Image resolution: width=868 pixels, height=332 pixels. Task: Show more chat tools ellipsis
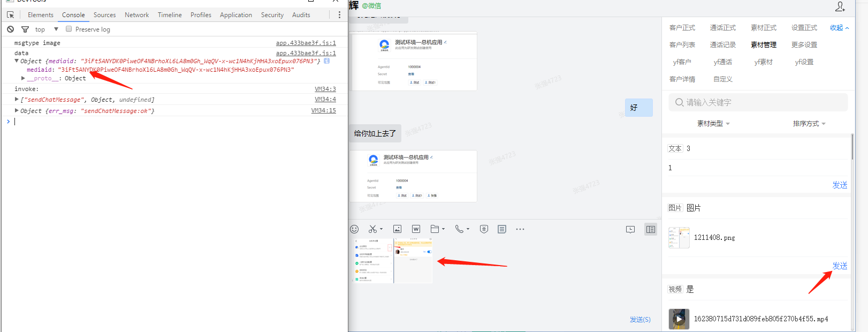click(520, 229)
